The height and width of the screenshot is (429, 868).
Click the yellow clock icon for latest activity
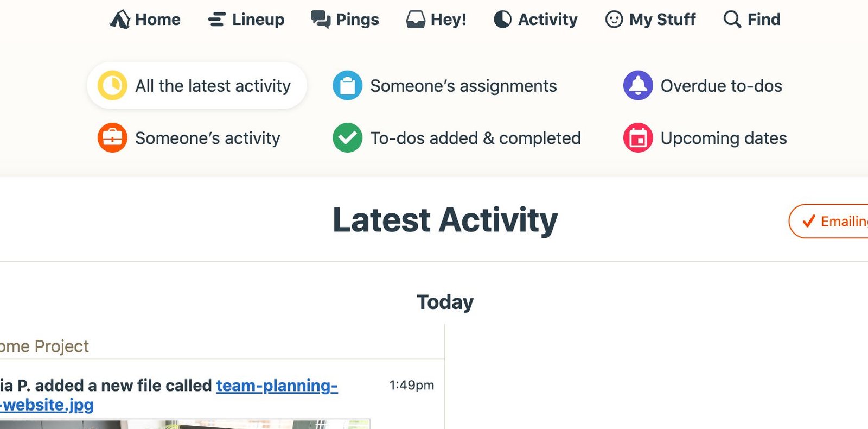click(x=111, y=85)
